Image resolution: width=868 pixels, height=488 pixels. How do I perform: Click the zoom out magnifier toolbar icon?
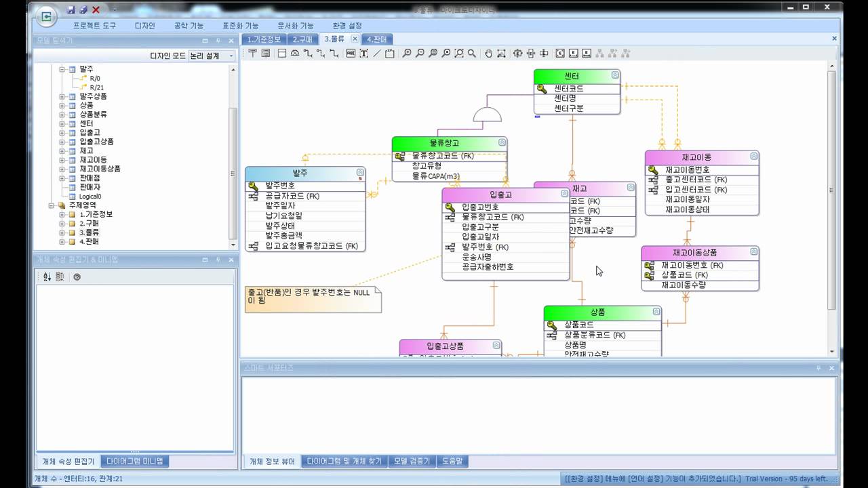(420, 53)
